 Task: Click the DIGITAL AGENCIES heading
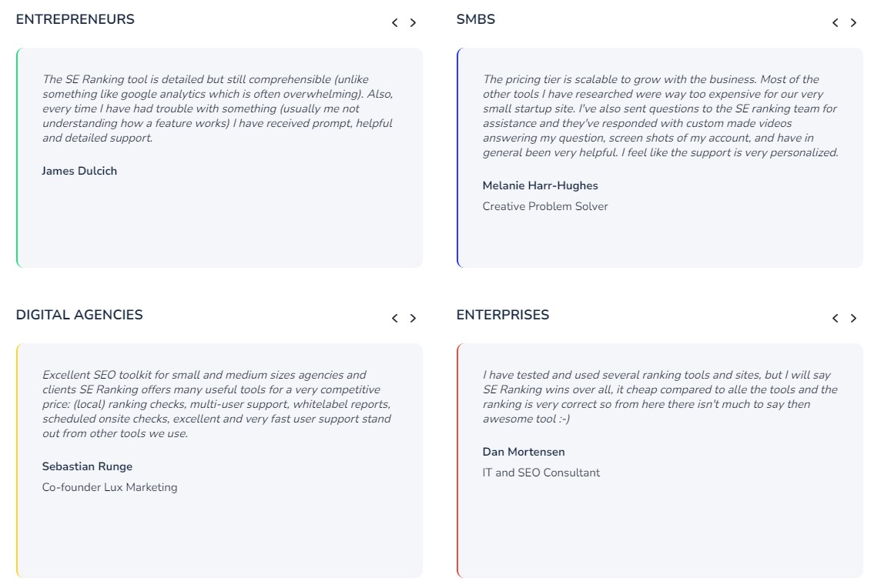point(79,315)
